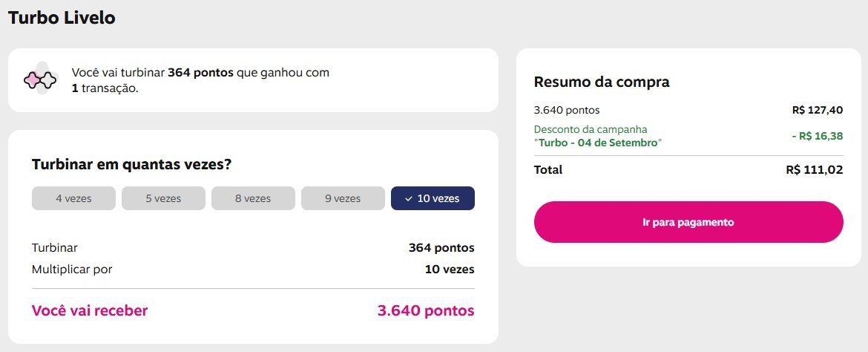Click the Multiplicar por 10 vezes value
This screenshot has width=868, height=352.
coord(450,270)
